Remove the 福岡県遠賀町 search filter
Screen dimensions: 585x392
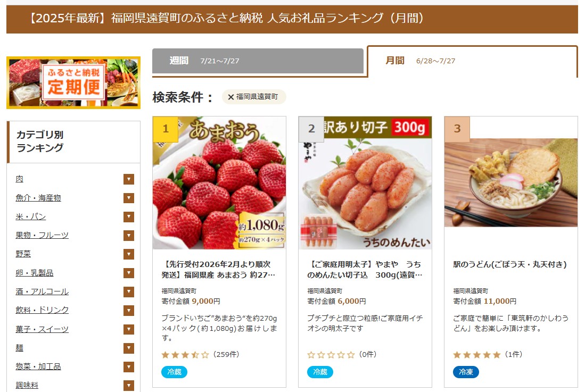(x=230, y=97)
